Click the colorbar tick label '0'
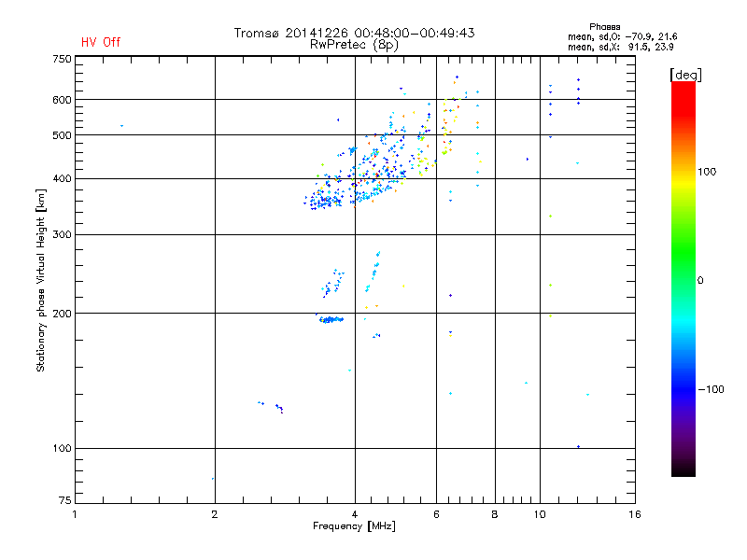The width and height of the screenshot is (747, 560). [x=700, y=281]
